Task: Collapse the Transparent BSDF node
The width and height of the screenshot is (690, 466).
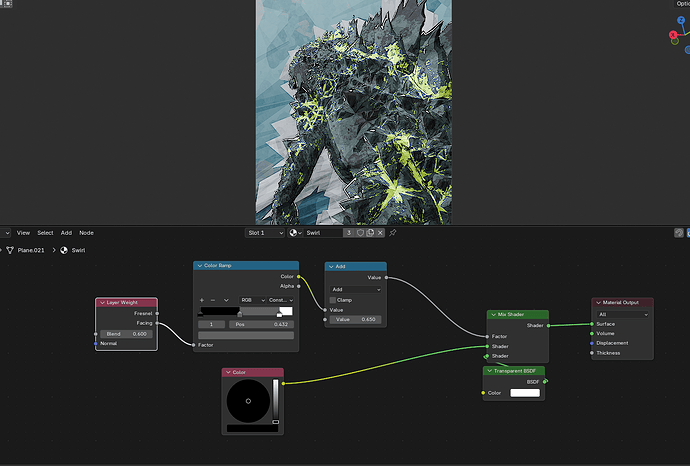Action: point(489,371)
